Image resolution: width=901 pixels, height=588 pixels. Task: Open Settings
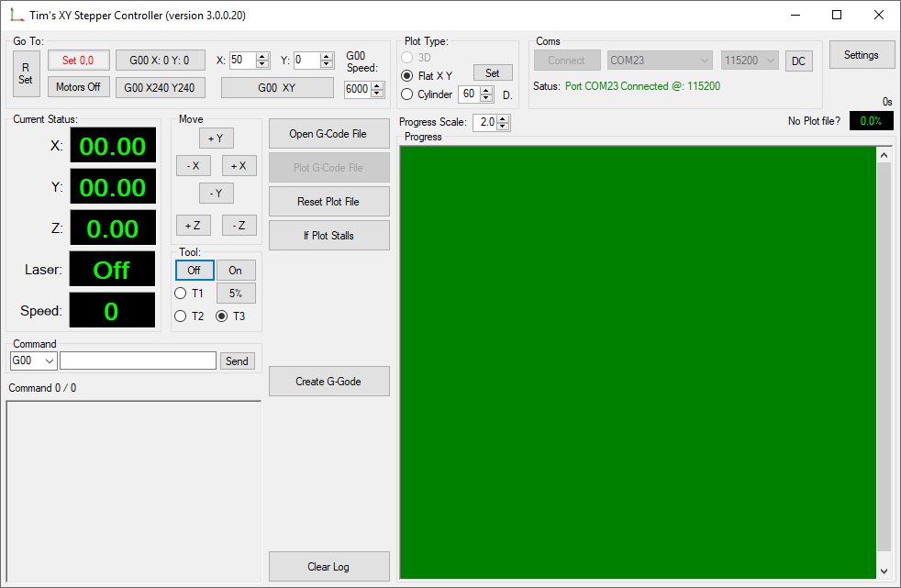[862, 55]
